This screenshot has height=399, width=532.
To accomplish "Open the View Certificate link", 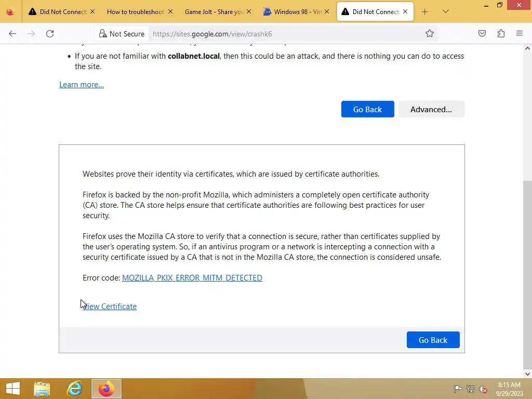I will (x=110, y=307).
